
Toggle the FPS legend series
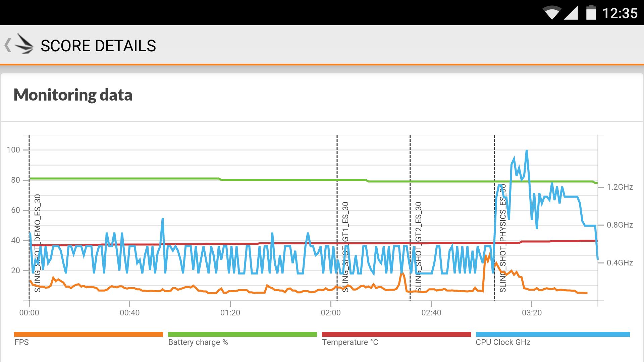coord(21,342)
